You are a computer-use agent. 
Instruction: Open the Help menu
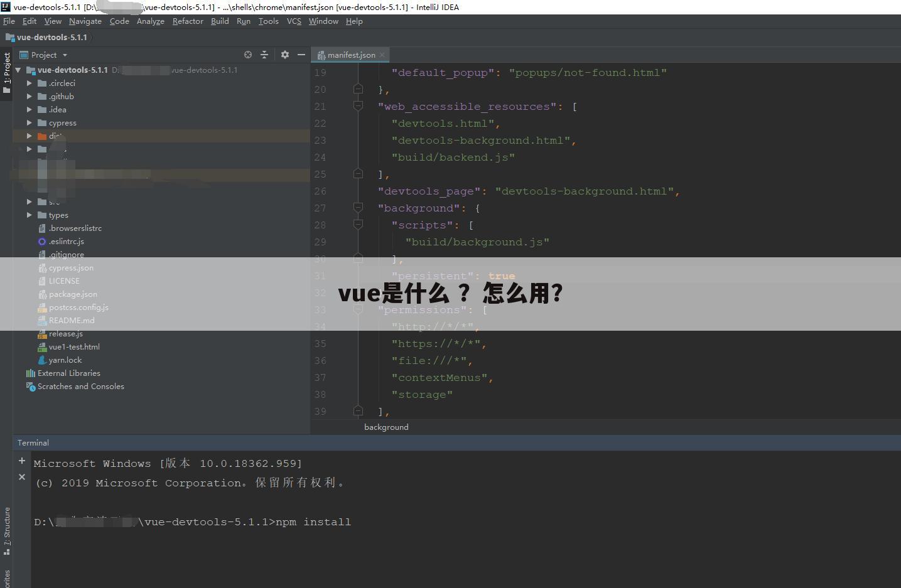[x=354, y=21]
